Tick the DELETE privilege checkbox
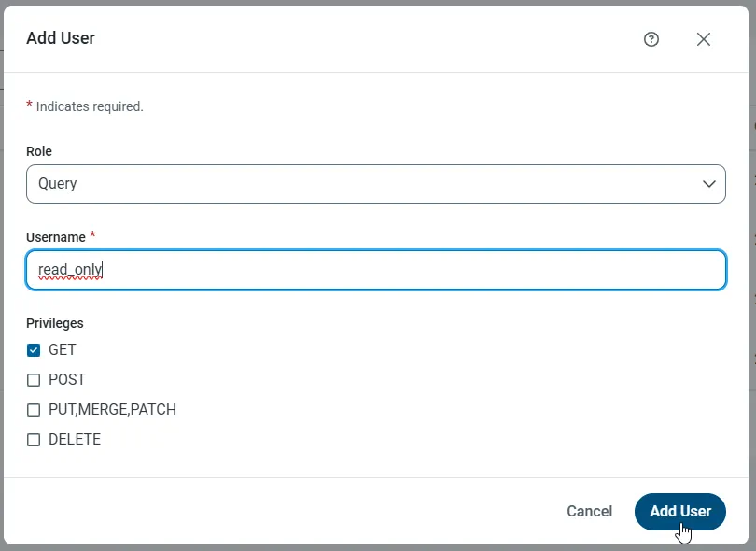 coord(34,440)
